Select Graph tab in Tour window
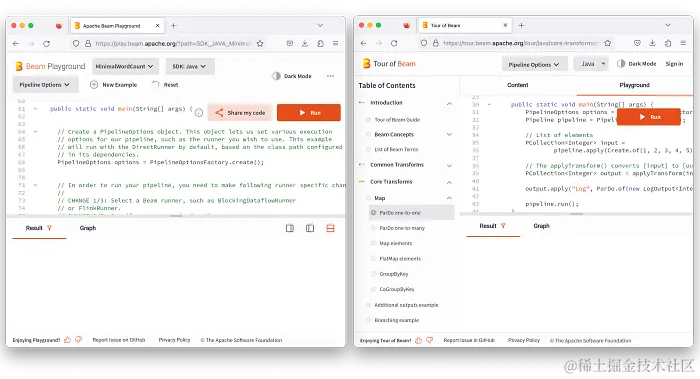This screenshot has width=700, height=379. click(x=542, y=226)
